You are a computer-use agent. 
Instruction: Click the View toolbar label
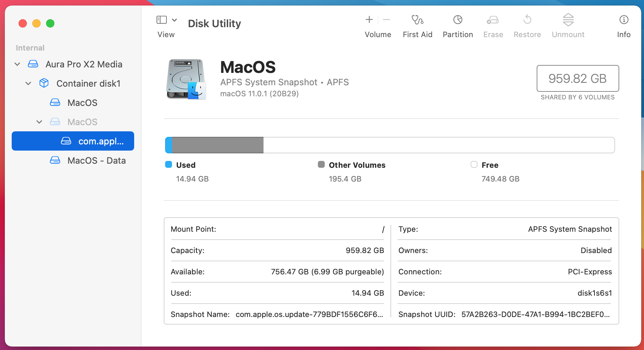coord(166,34)
